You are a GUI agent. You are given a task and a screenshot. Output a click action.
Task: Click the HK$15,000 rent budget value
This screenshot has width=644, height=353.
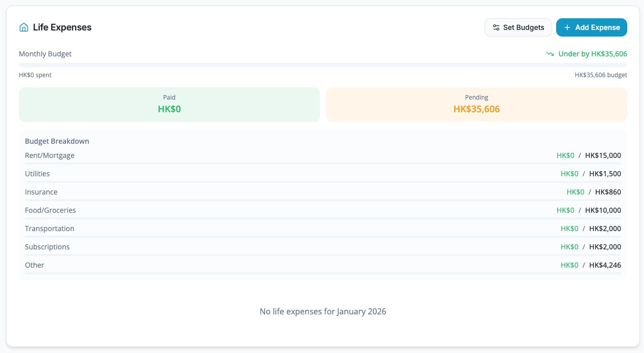pos(603,155)
